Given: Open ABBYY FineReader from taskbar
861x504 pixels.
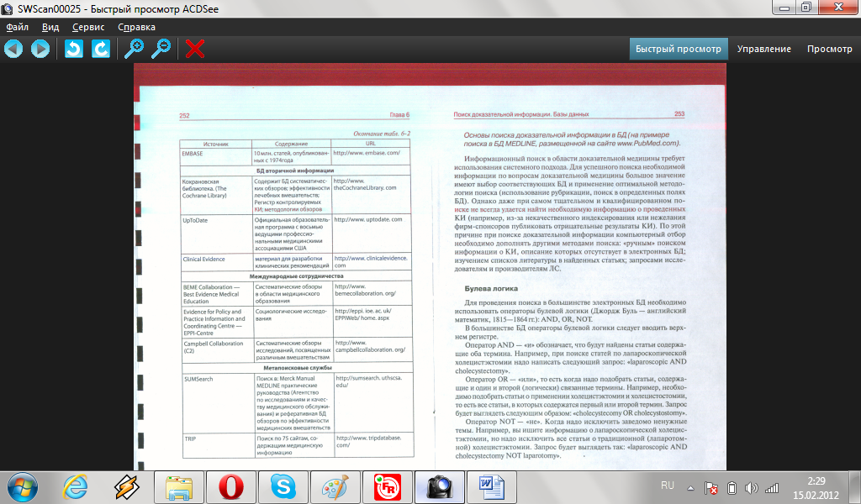Looking at the screenshot, I should point(388,487).
